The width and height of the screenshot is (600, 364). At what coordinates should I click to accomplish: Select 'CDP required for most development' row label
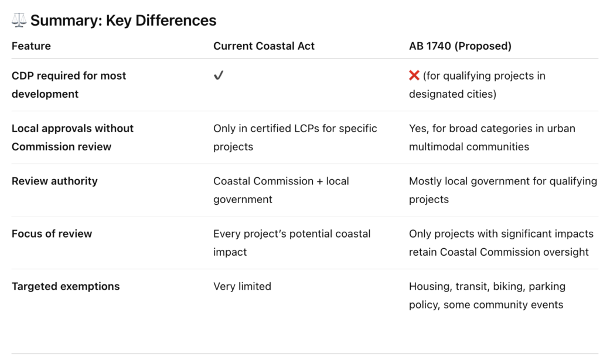click(x=69, y=84)
